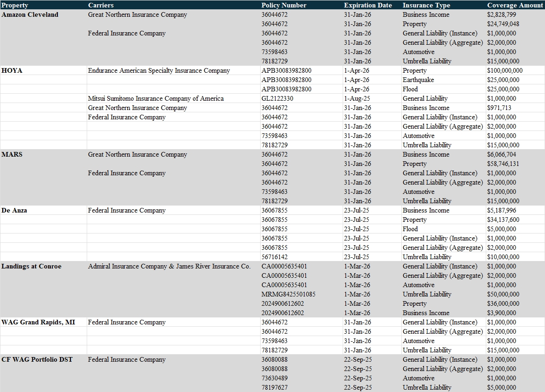Click 1-Apr-26 date in the Earthquake row

[x=357, y=80]
